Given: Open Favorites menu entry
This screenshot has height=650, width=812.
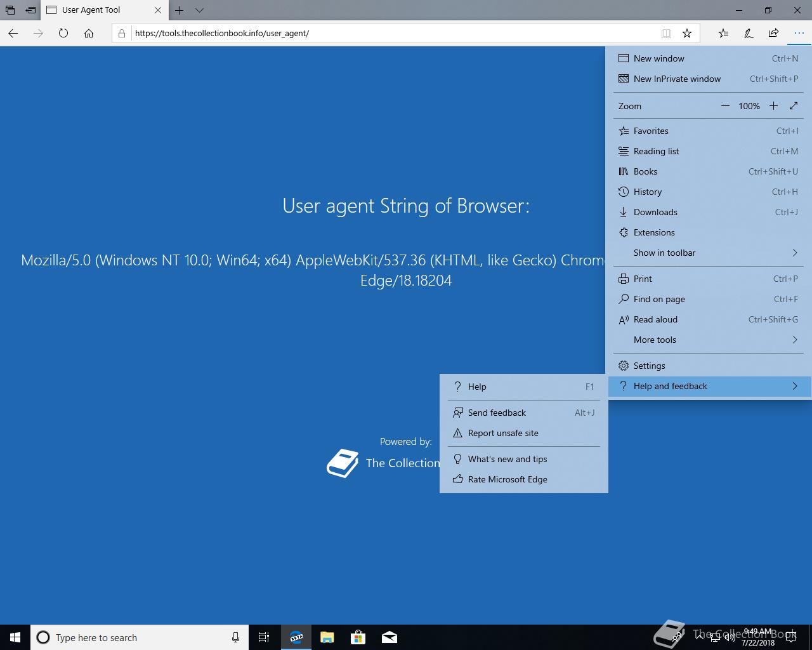Looking at the screenshot, I should point(709,131).
